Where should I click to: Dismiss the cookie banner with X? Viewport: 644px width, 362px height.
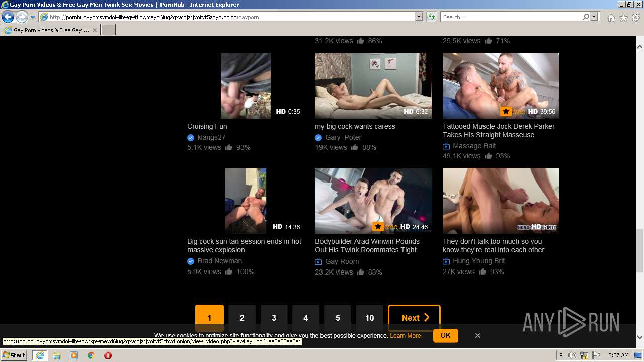pos(477,335)
